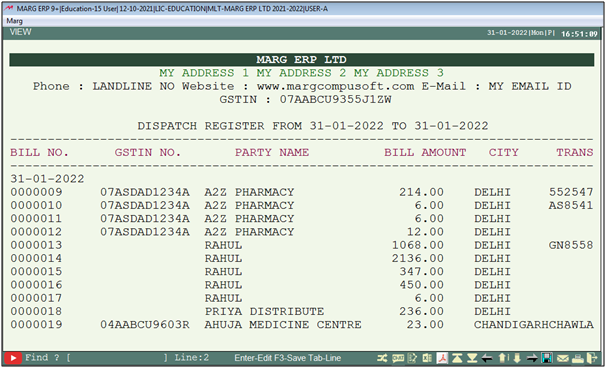Click transport number 552547
Viewport: 607px width, 368px height.
pos(571,192)
